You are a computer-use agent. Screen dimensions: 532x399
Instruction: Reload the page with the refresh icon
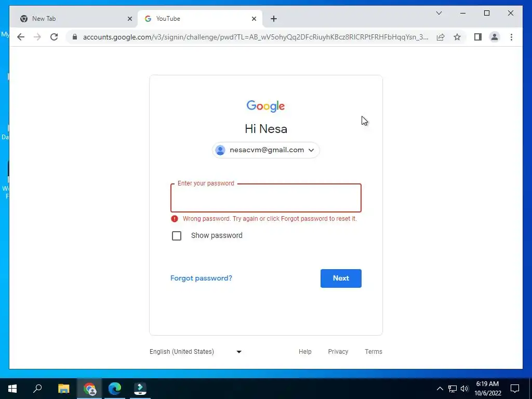54,37
